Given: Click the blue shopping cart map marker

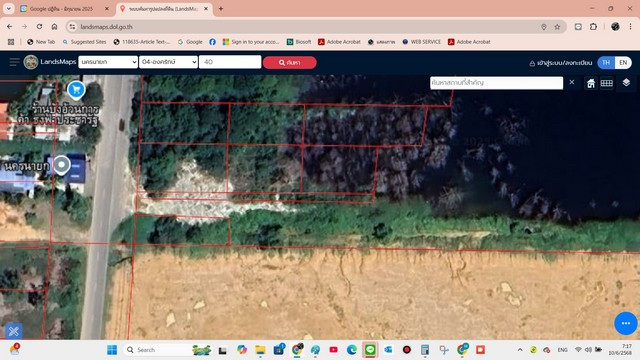Looking at the screenshot, I should click(x=76, y=91).
